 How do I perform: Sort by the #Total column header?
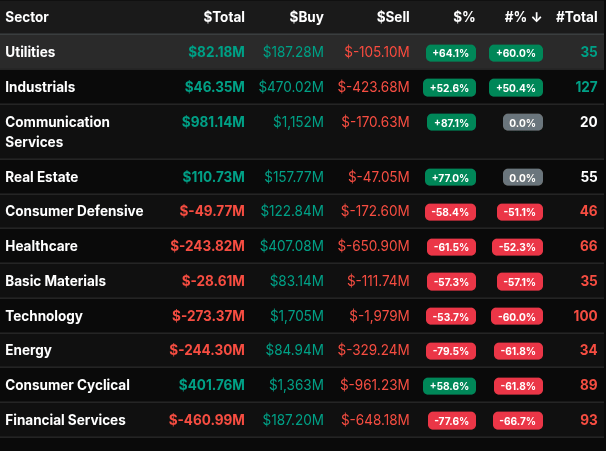click(576, 17)
